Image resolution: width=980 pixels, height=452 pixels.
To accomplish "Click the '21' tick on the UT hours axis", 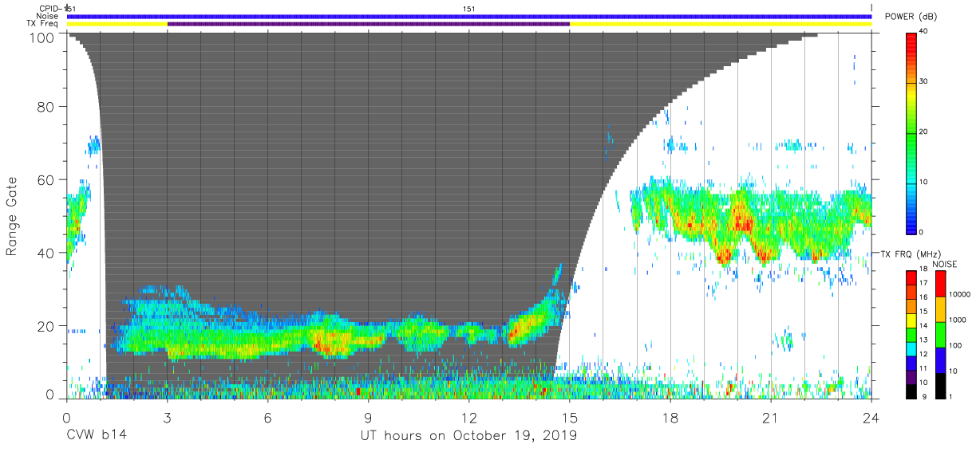I will click(x=771, y=417).
